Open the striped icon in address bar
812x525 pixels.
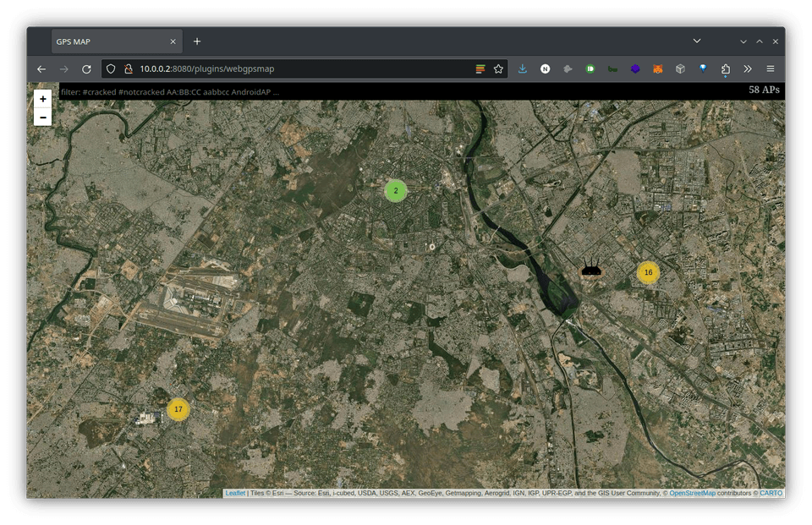(x=480, y=68)
